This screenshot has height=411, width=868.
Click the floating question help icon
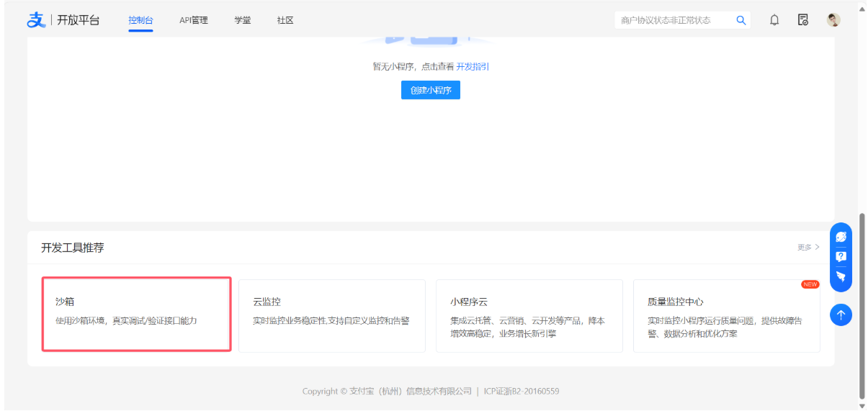[x=841, y=256]
